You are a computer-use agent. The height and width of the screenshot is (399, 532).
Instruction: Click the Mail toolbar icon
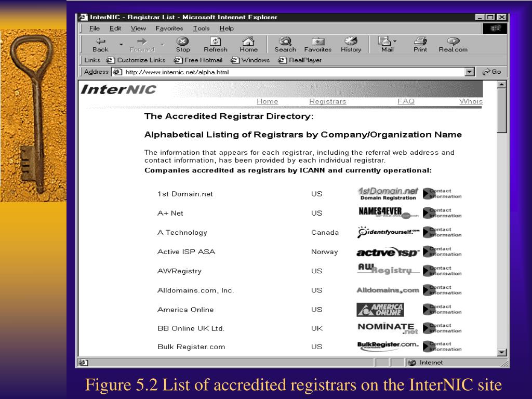[385, 45]
